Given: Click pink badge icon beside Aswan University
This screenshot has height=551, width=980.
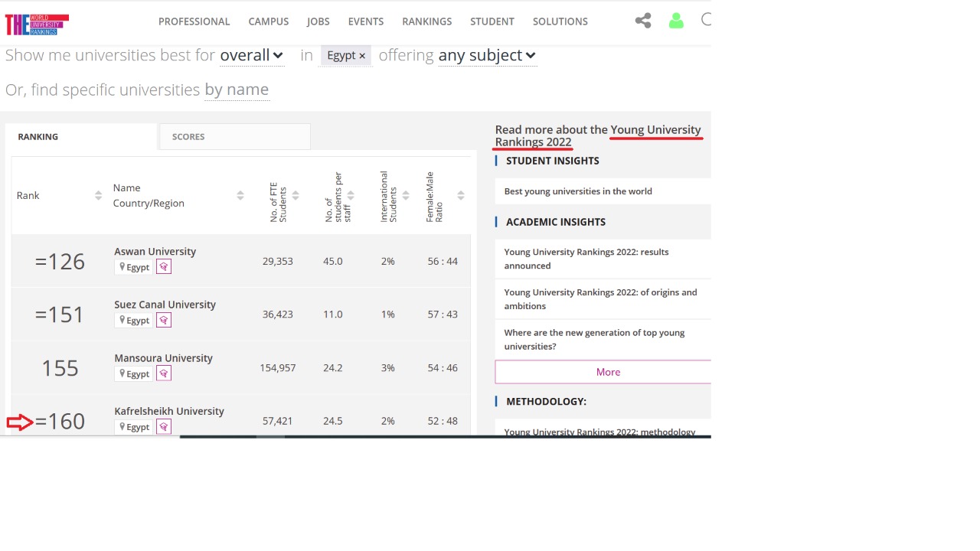Looking at the screenshot, I should click(x=163, y=267).
